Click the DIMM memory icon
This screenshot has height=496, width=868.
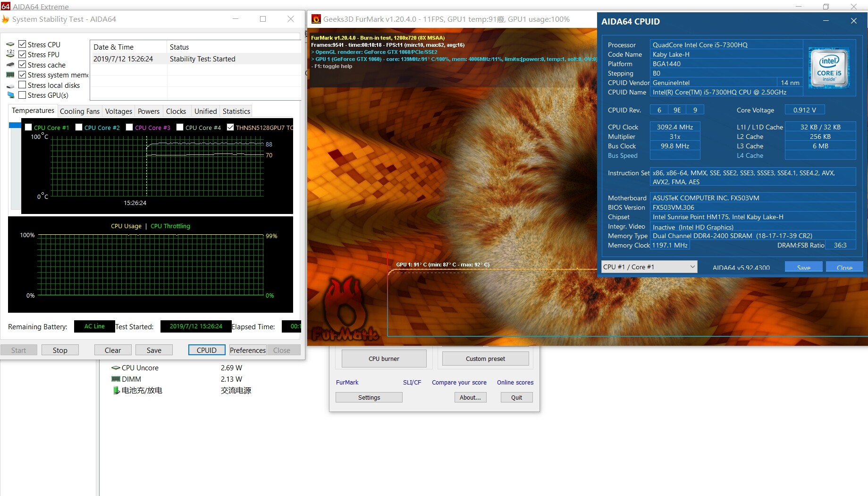tap(116, 379)
